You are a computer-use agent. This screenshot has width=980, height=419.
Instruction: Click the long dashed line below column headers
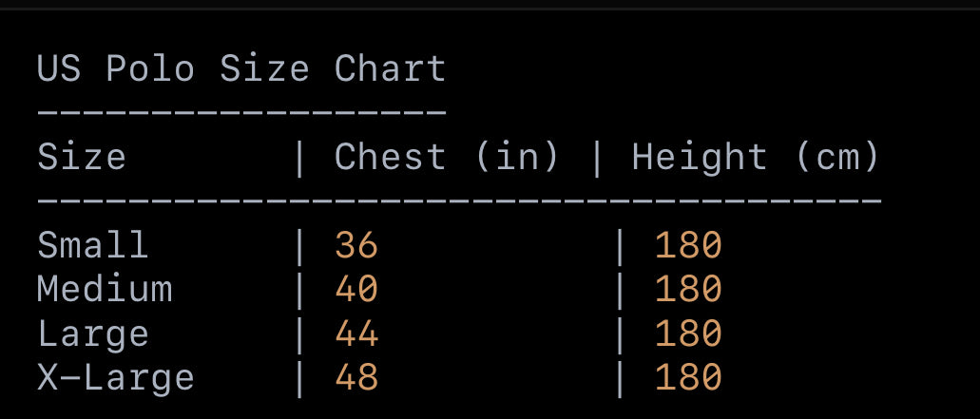click(459, 200)
